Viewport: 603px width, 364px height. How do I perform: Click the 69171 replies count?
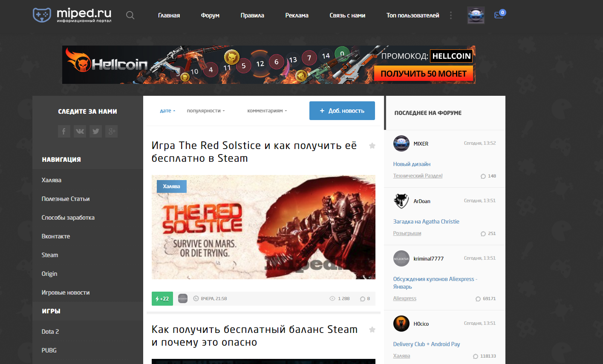coord(486,299)
